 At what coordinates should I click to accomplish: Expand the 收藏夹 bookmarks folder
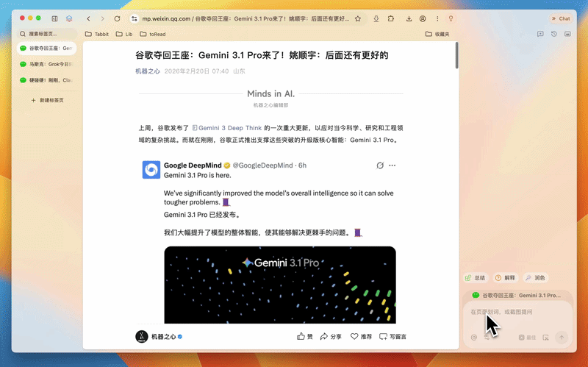click(x=437, y=34)
